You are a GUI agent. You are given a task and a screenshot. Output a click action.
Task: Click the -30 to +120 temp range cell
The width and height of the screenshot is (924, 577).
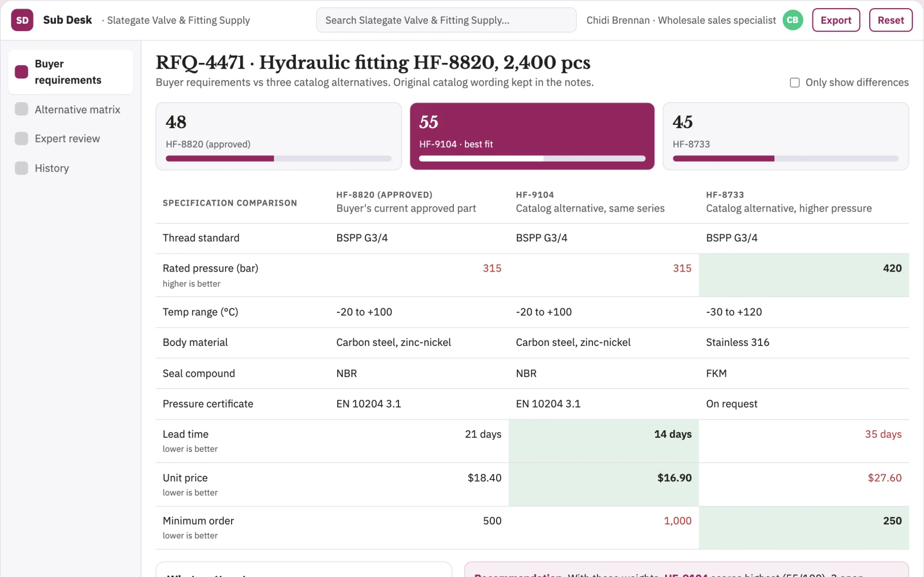(x=804, y=312)
